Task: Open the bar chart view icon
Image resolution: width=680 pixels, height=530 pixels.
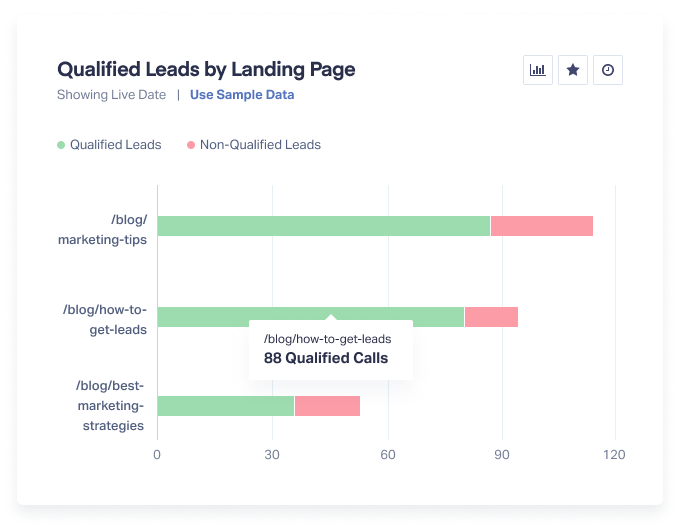Action: click(538, 70)
